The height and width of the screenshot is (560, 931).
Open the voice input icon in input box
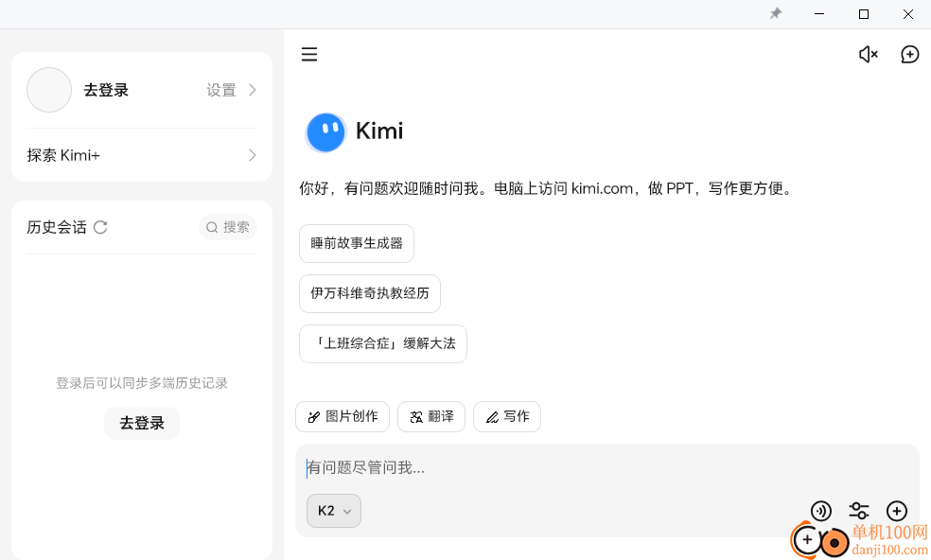coord(821,511)
